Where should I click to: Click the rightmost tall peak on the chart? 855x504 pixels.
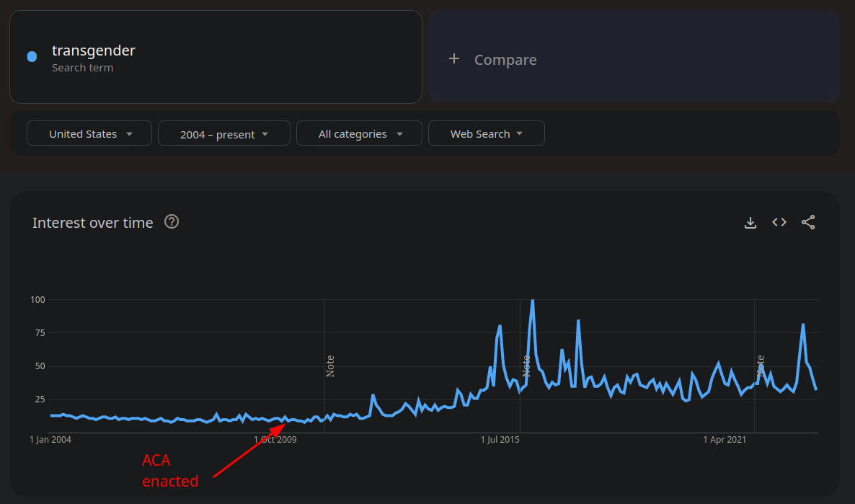point(803,325)
